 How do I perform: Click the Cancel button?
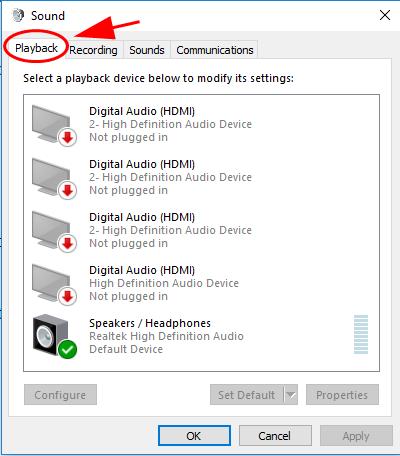pyautogui.click(x=275, y=436)
